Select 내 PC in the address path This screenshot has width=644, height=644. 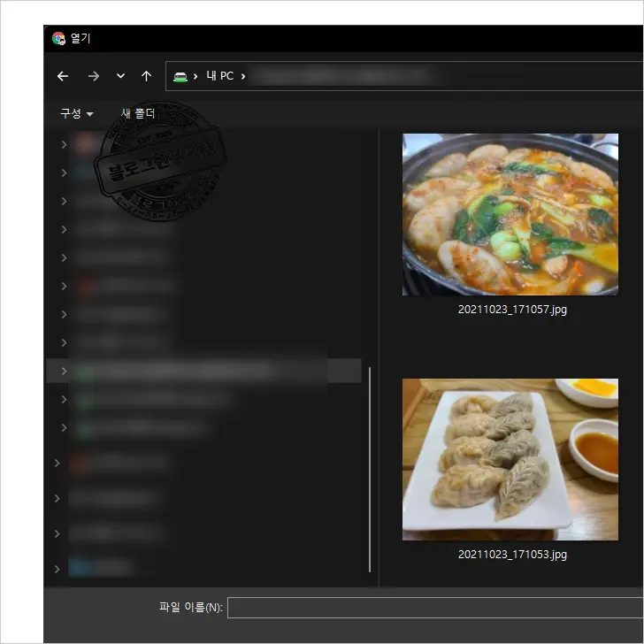tap(219, 76)
